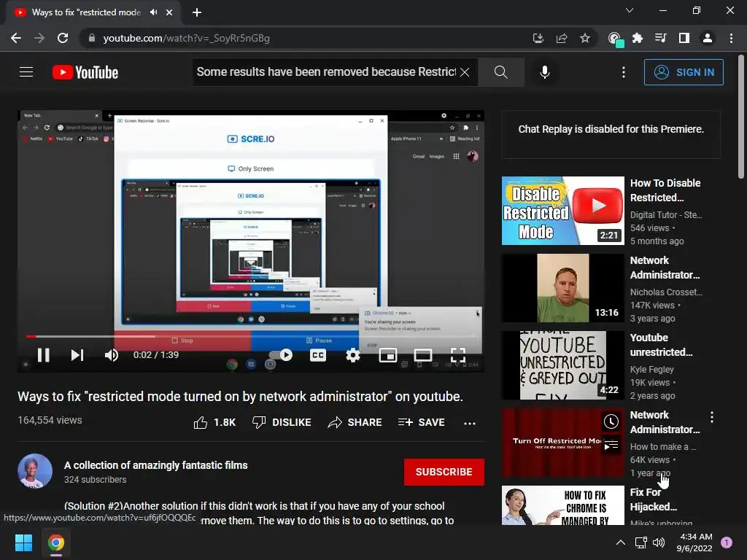Open the channel avatar
This screenshot has width=747, height=560.
click(x=35, y=471)
